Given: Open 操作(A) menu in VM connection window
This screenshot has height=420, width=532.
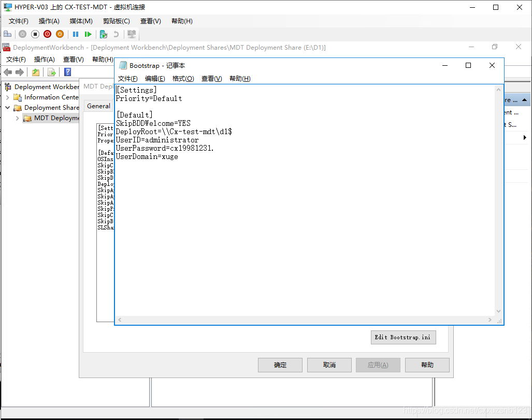Looking at the screenshot, I should [x=49, y=21].
